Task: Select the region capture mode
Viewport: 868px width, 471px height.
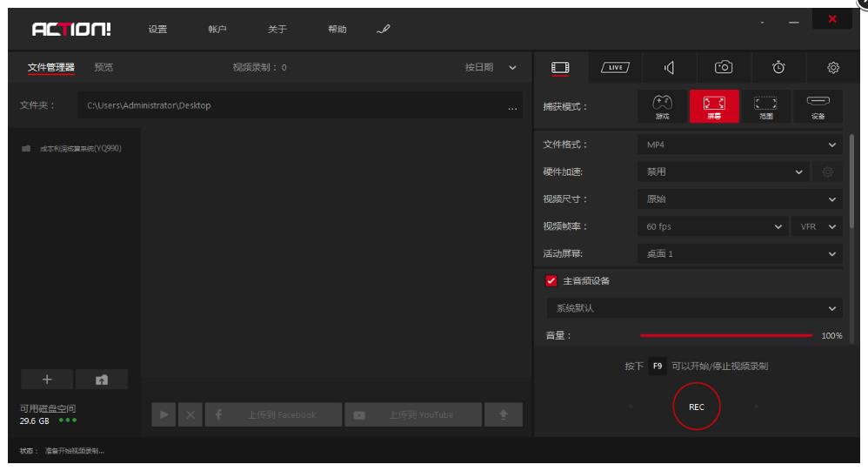Action: point(764,106)
